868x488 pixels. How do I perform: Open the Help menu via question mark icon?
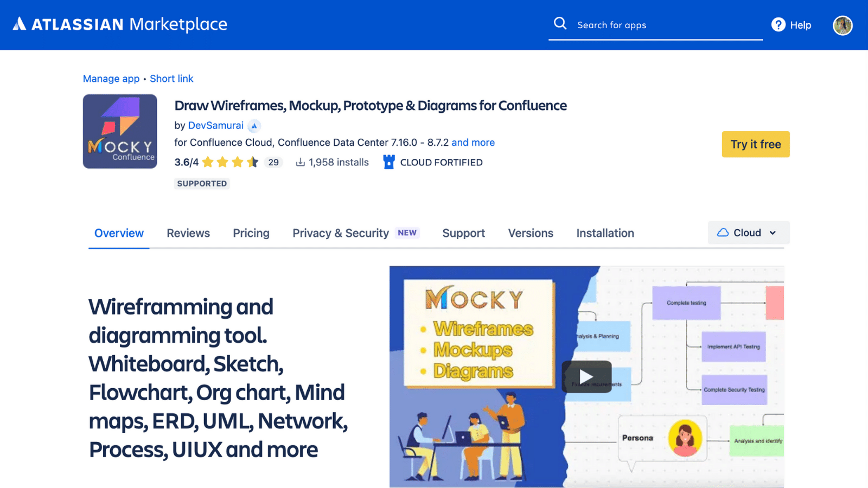coord(778,24)
